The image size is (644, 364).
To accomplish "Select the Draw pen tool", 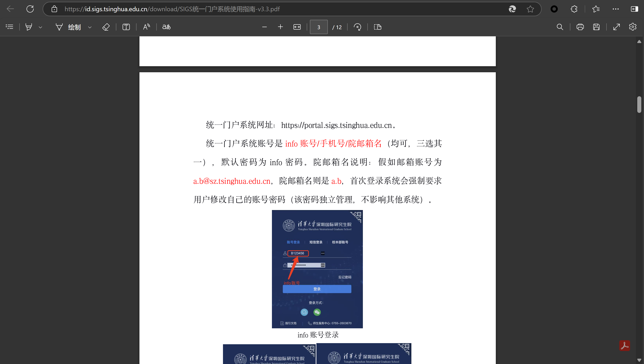I will (59, 27).
